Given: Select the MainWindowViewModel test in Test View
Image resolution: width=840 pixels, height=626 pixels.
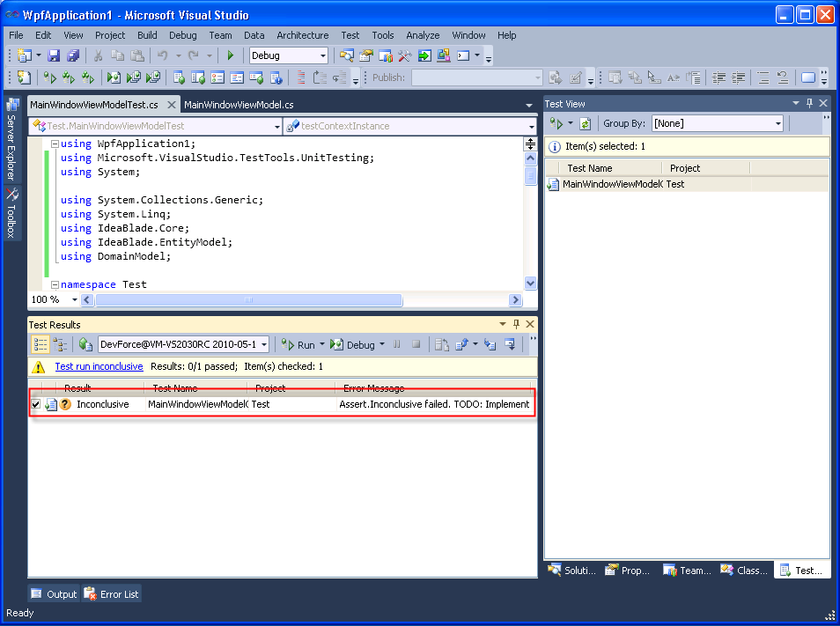Looking at the screenshot, I should click(687, 184).
